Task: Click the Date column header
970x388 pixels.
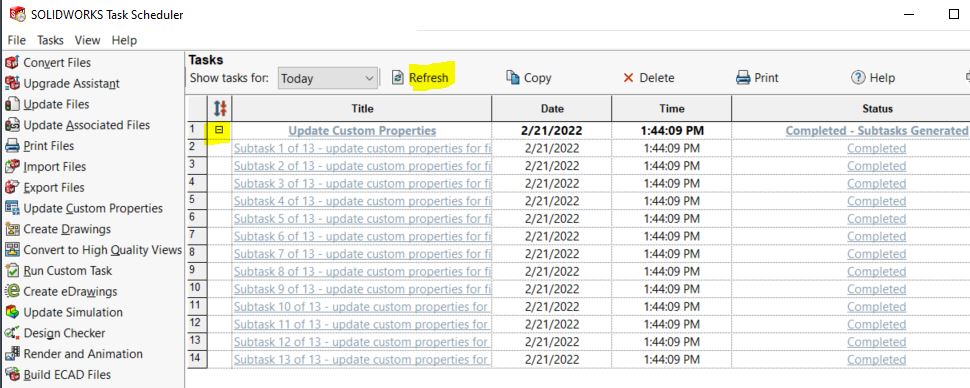Action: pyautogui.click(x=552, y=109)
